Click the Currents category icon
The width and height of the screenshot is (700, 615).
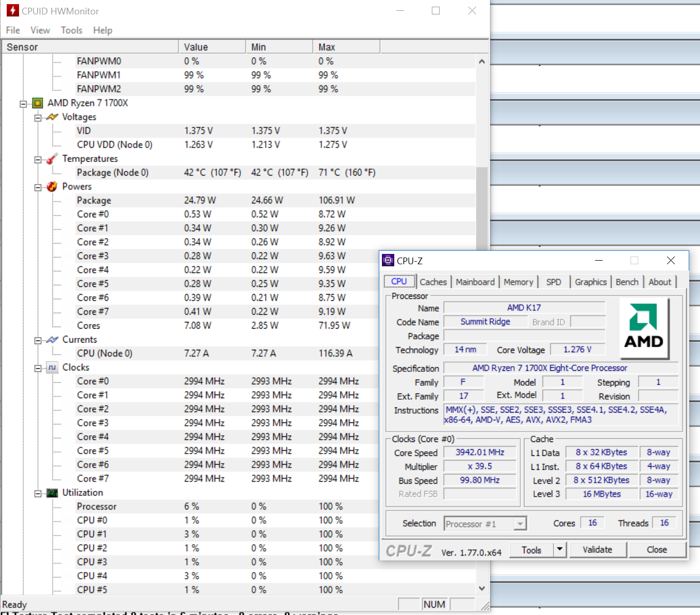(x=52, y=339)
